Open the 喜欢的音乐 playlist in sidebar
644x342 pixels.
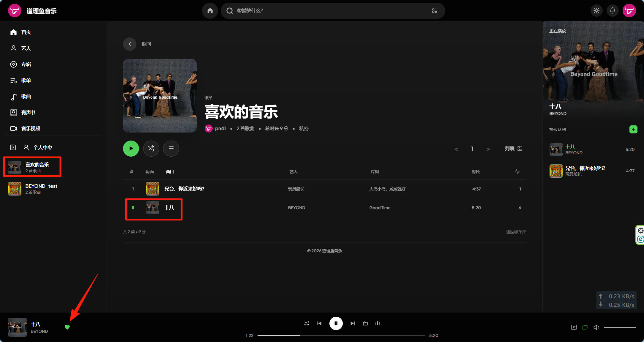click(x=32, y=167)
